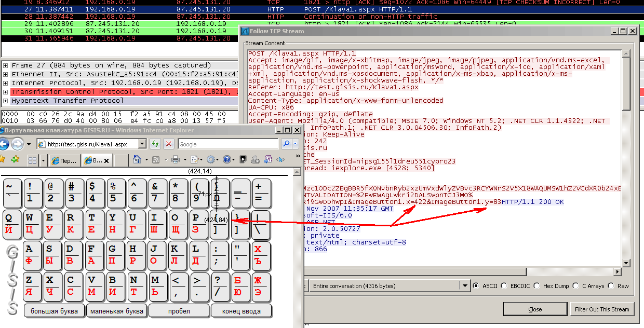Click the virtual keyboard +/= key
This screenshot has height=328, width=644.
click(261, 193)
